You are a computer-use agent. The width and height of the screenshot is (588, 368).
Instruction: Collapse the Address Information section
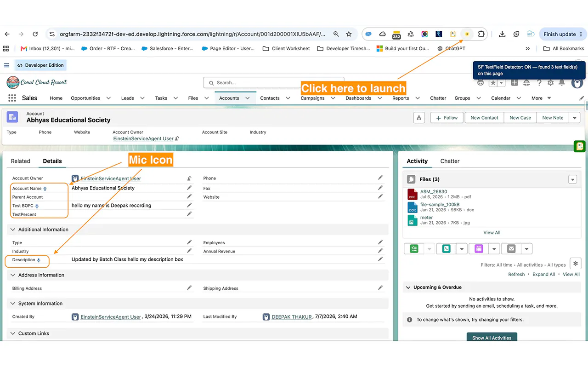(x=12, y=275)
